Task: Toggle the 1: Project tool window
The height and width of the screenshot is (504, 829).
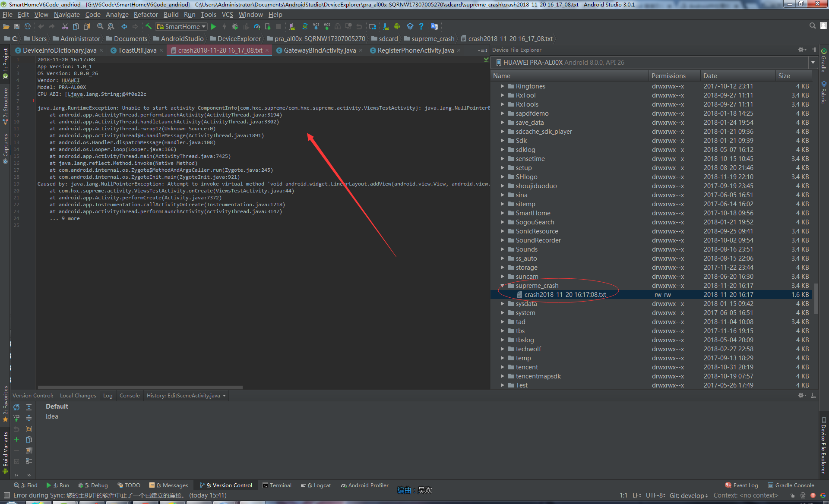Action: [x=5, y=63]
